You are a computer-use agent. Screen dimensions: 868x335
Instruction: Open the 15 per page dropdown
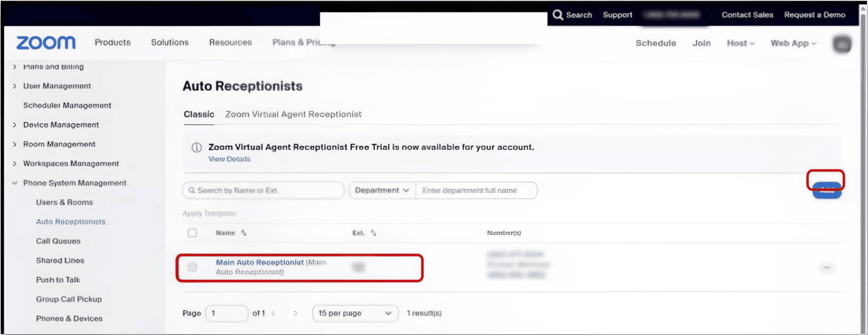355,313
